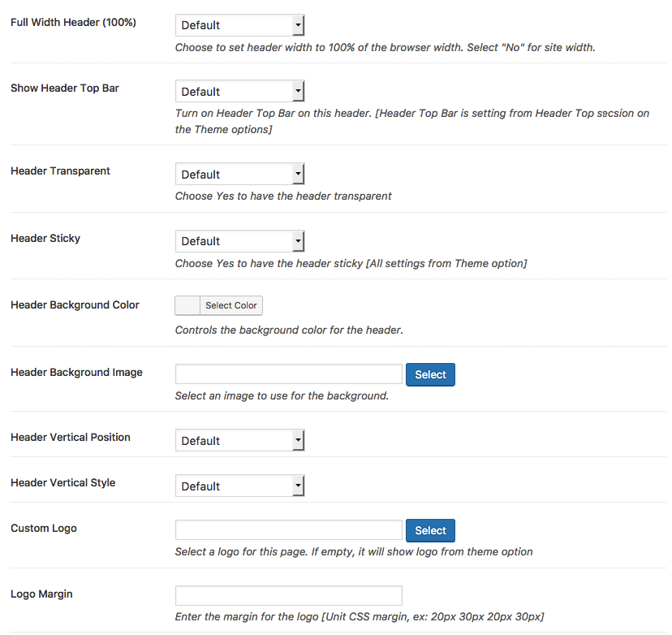Click the Header Transparent label text

(60, 171)
